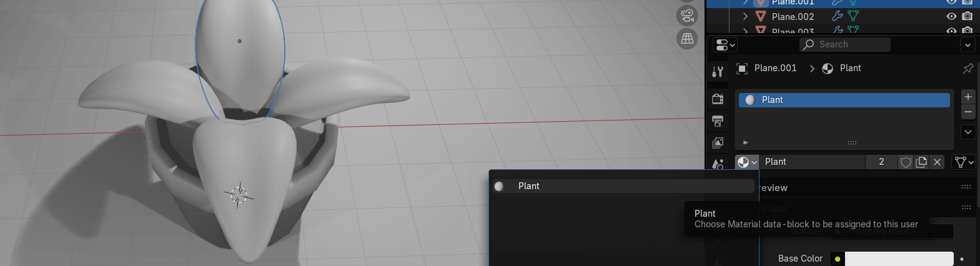
Task: Click the fake user shield icon
Action: click(x=906, y=162)
